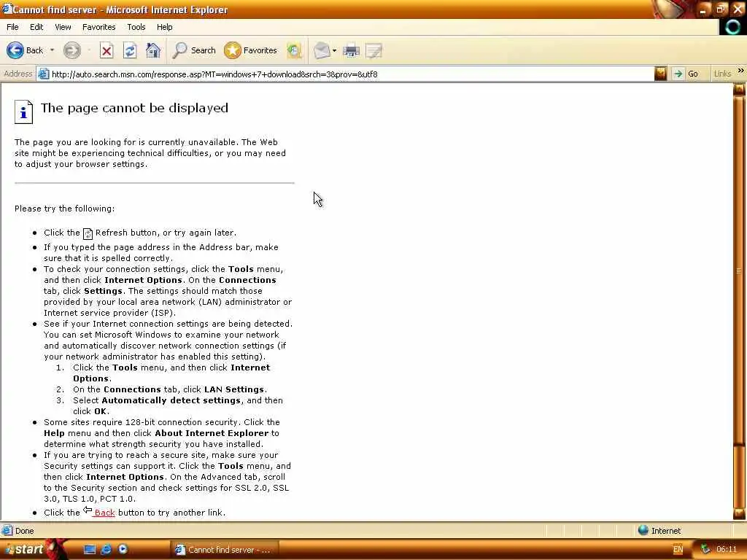The height and width of the screenshot is (560, 747).
Task: Click the IE icon in title bar
Action: click(7, 9)
